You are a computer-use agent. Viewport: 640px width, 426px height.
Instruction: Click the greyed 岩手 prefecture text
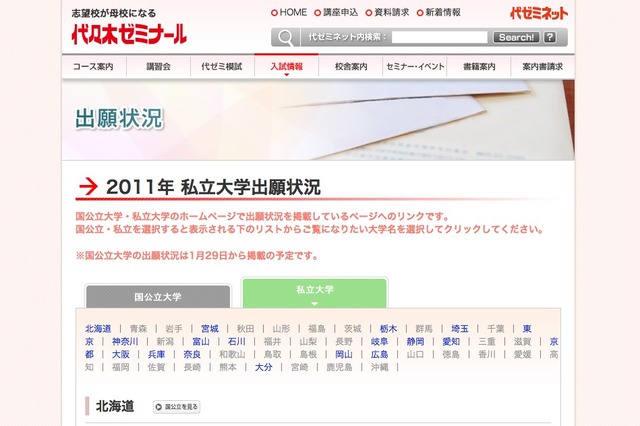(174, 328)
